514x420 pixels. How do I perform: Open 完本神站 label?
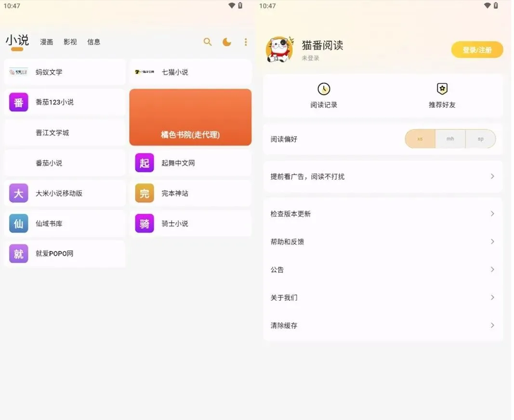[175, 193]
